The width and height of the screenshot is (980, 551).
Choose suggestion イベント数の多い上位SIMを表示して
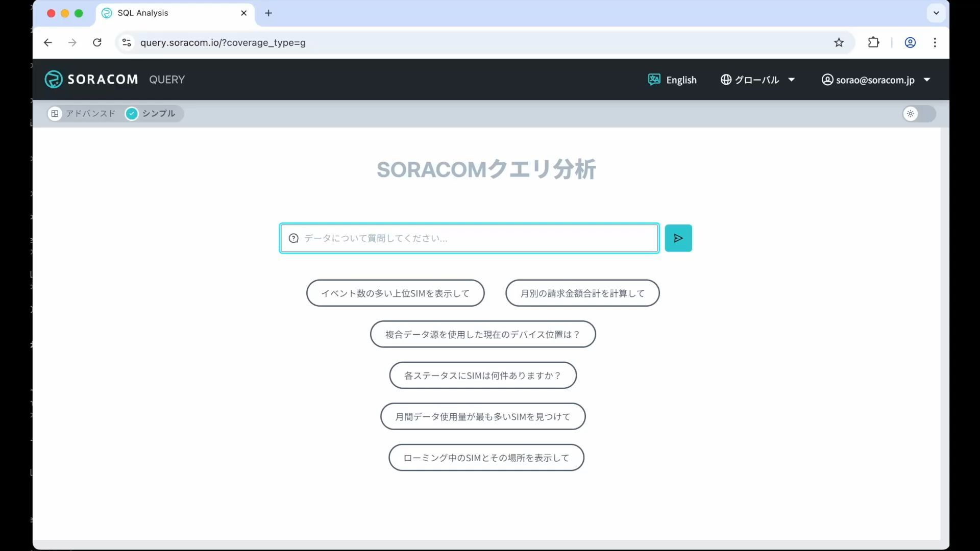click(x=395, y=293)
